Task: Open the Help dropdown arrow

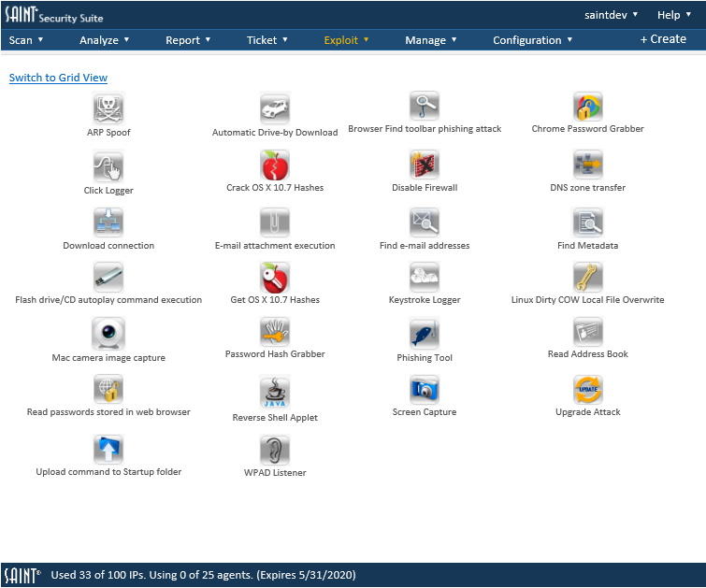Action: point(688,14)
